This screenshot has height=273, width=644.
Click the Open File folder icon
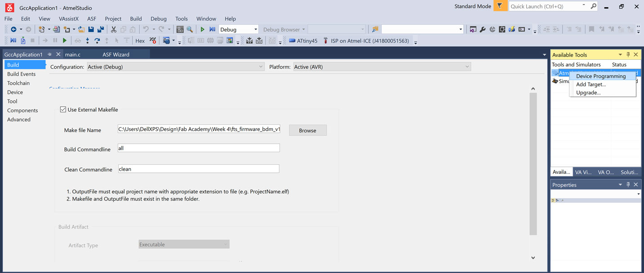pos(81,29)
